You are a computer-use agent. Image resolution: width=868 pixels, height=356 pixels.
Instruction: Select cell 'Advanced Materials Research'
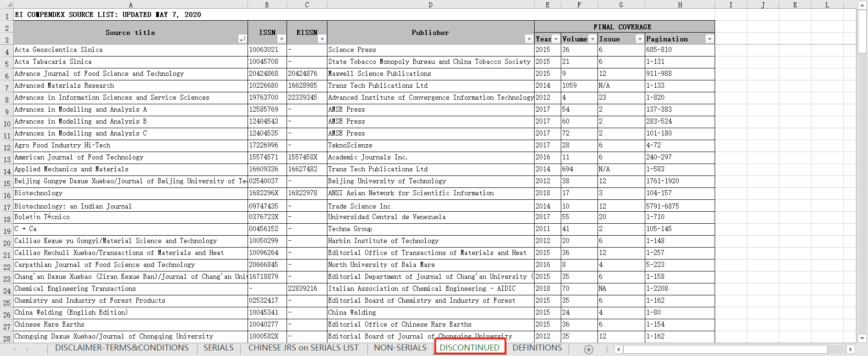130,85
